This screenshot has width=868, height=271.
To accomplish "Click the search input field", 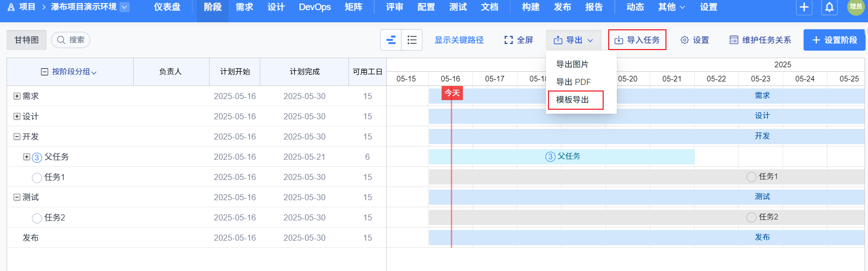I will pyautogui.click(x=71, y=40).
